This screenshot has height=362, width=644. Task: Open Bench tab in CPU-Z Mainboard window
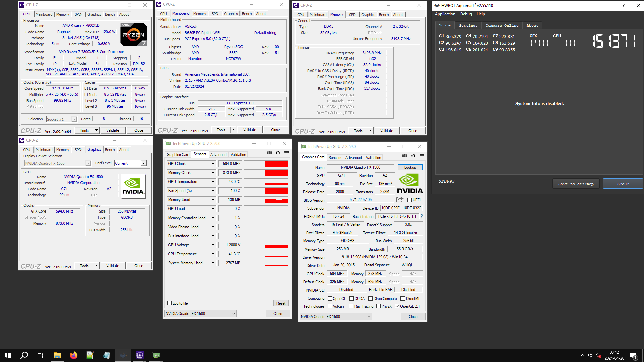pyautogui.click(x=247, y=14)
